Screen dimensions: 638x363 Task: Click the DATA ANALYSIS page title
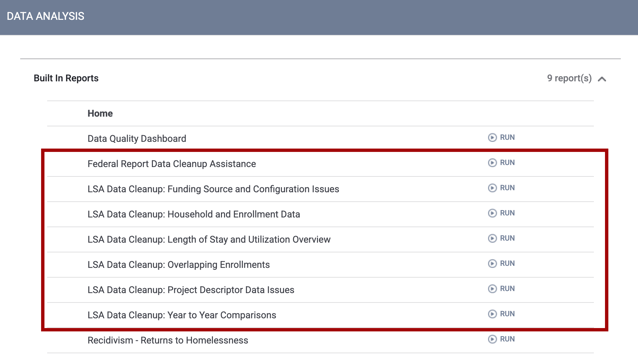tap(46, 16)
